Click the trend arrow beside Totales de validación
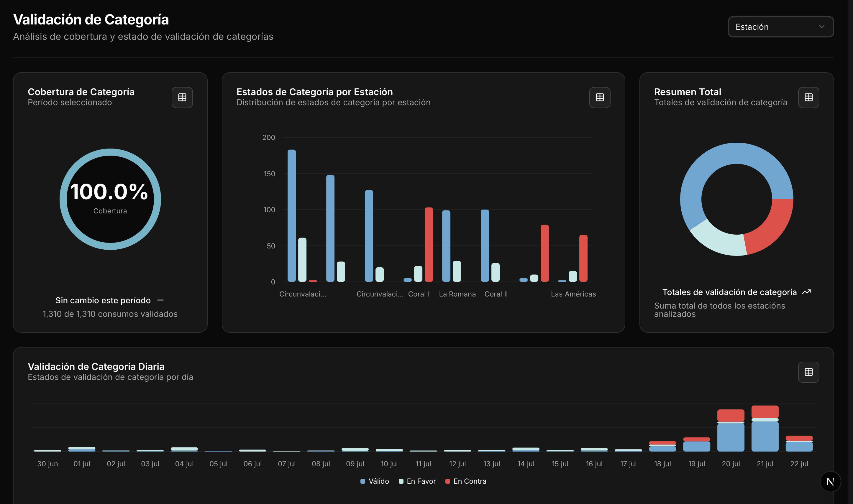The width and height of the screenshot is (853, 504). click(x=807, y=291)
